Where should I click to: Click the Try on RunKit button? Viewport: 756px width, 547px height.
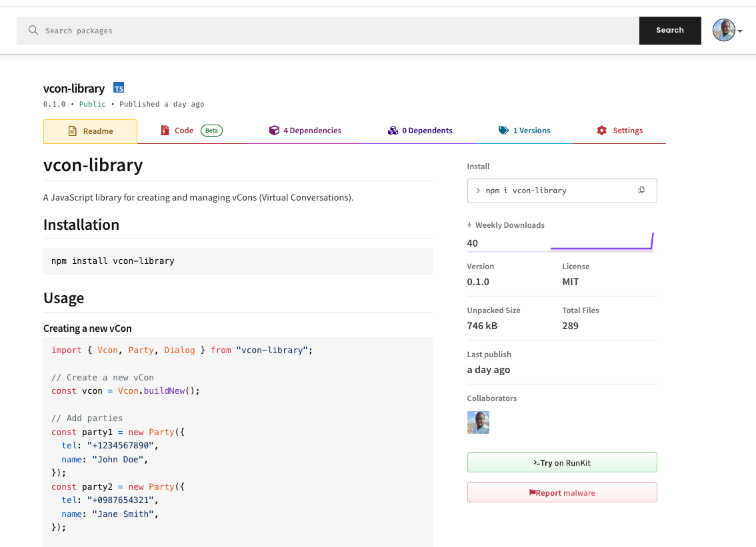pos(562,462)
